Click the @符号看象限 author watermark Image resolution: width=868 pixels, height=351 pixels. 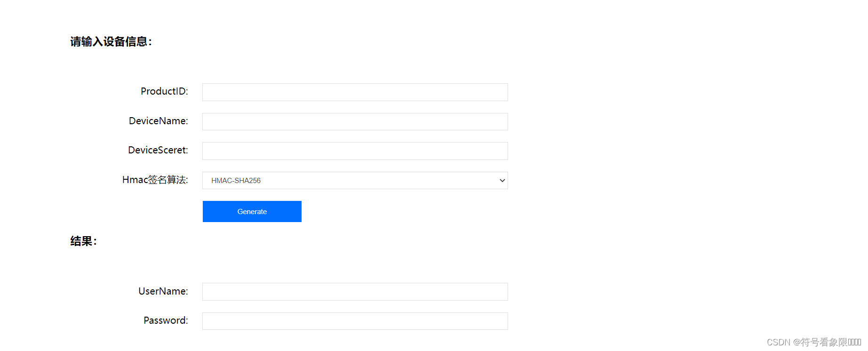[820, 343]
